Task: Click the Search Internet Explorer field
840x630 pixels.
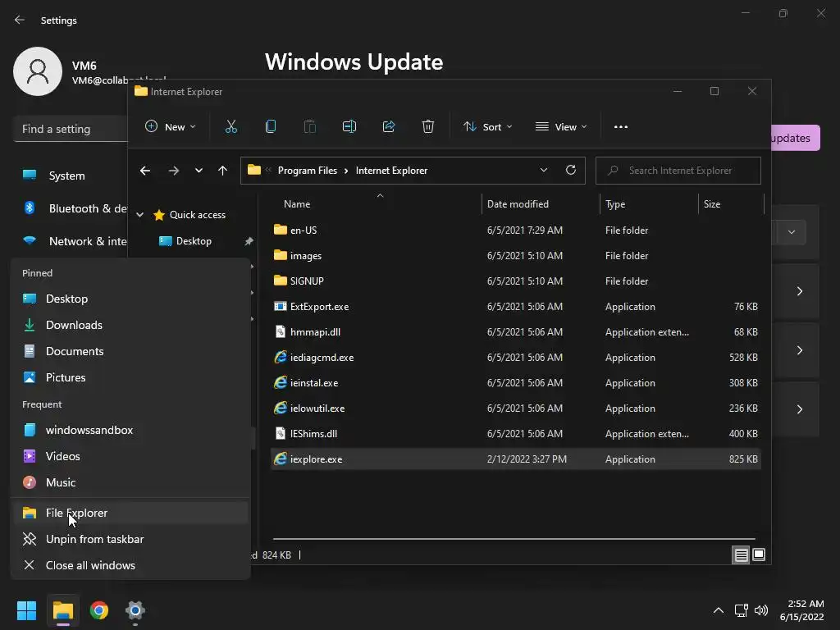Action: pos(678,171)
